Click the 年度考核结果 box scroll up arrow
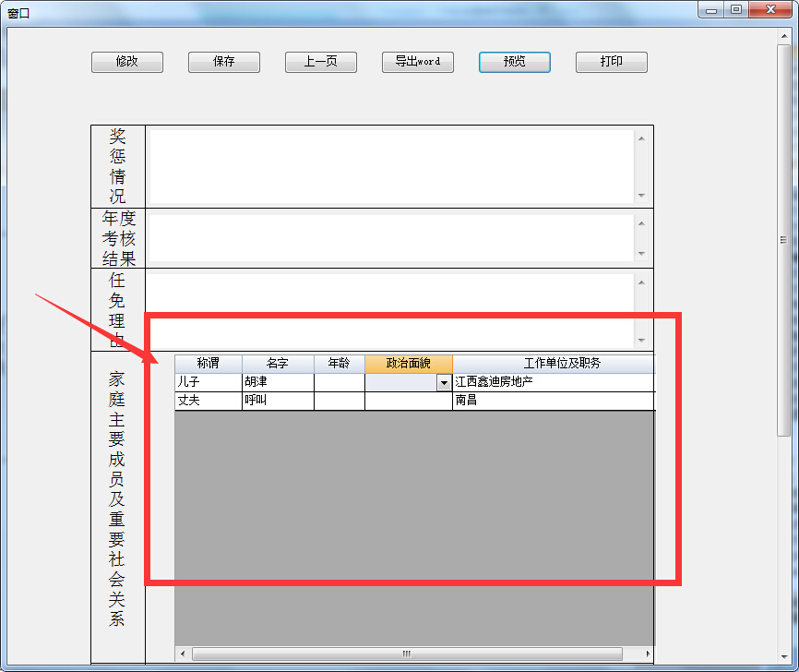The height and width of the screenshot is (672, 799). (x=641, y=223)
